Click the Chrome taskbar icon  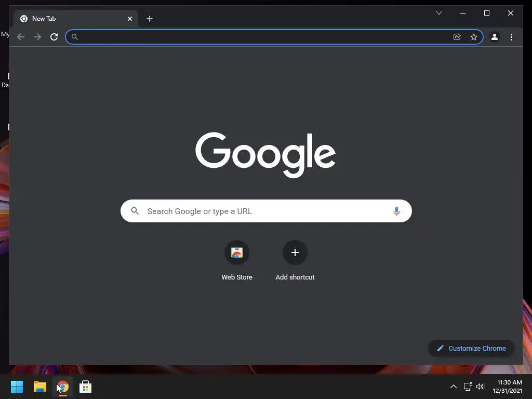(63, 387)
